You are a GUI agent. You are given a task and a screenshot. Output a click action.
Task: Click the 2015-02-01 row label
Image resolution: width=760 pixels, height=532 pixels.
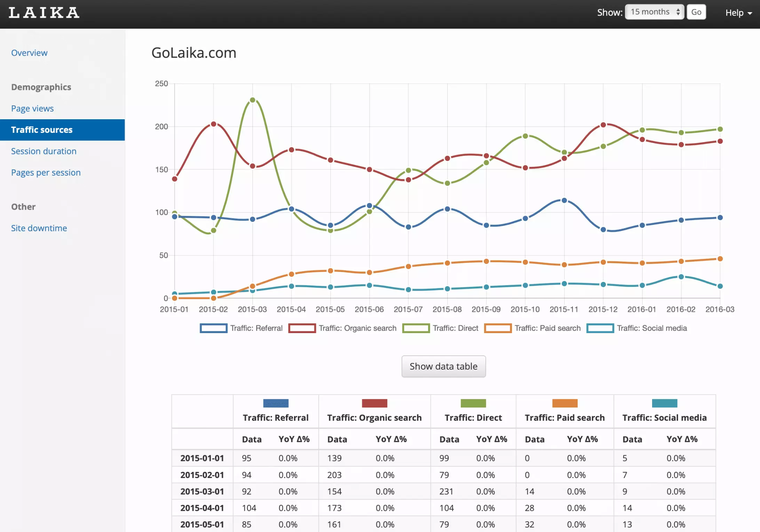pyautogui.click(x=202, y=475)
